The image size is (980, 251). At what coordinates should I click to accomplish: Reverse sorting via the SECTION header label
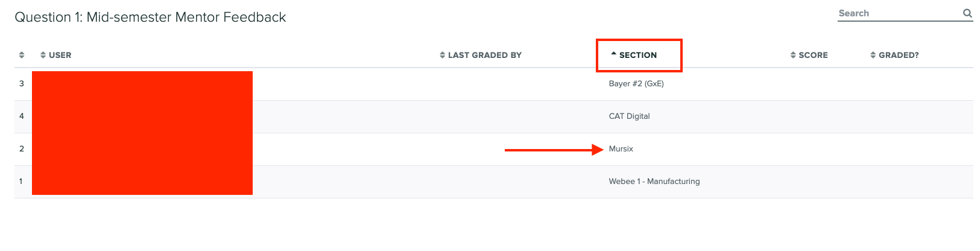(638, 55)
